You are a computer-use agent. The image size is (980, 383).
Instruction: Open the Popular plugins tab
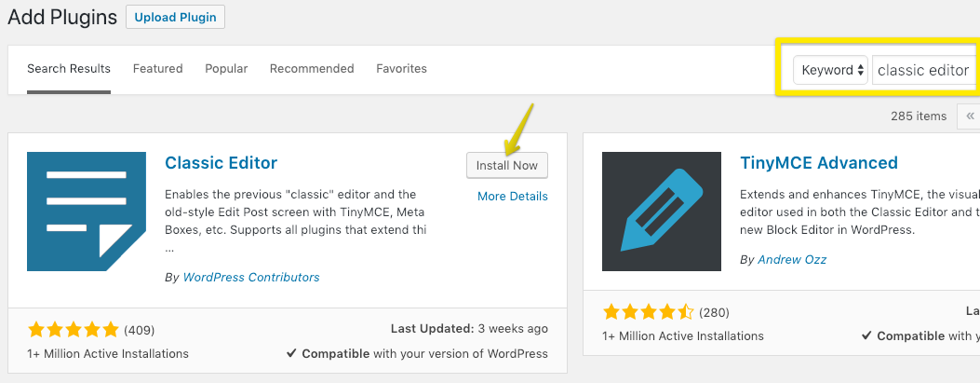click(x=226, y=69)
